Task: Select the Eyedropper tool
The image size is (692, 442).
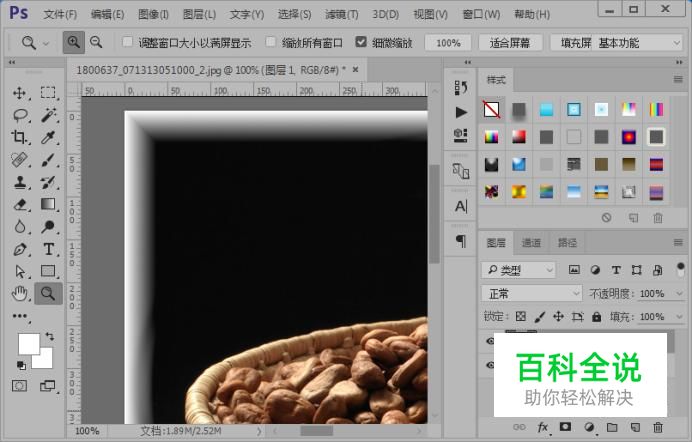Action: [48, 137]
